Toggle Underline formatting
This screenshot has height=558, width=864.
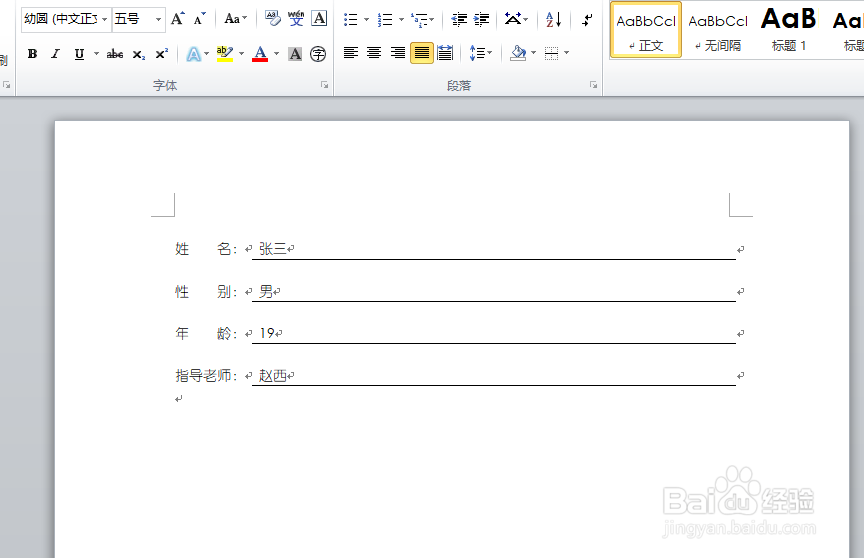79,54
